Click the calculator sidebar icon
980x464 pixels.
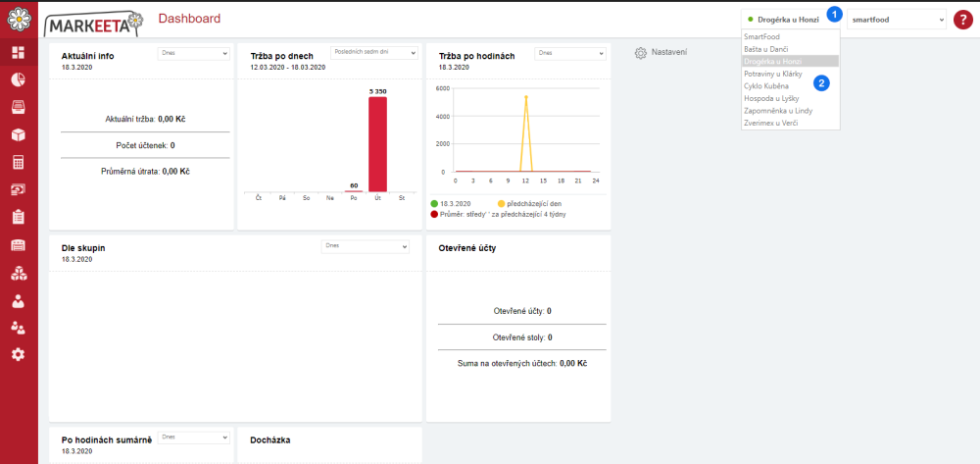[x=19, y=163]
